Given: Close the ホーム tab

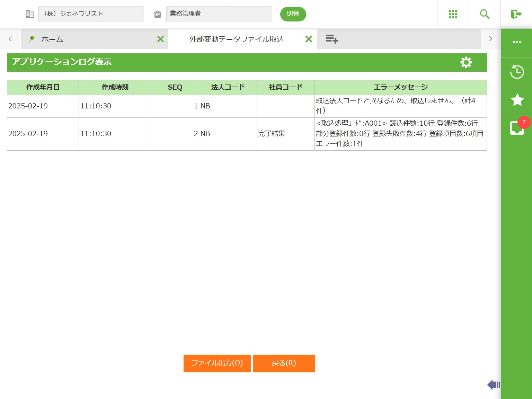Looking at the screenshot, I should point(160,39).
